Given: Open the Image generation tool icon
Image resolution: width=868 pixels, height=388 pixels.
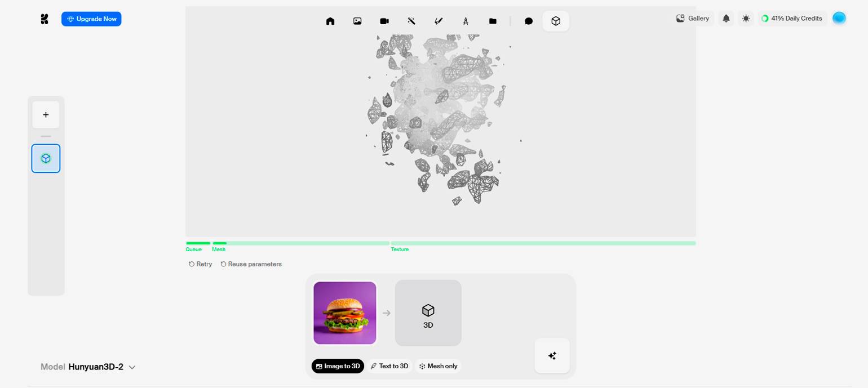Looking at the screenshot, I should click(x=357, y=21).
